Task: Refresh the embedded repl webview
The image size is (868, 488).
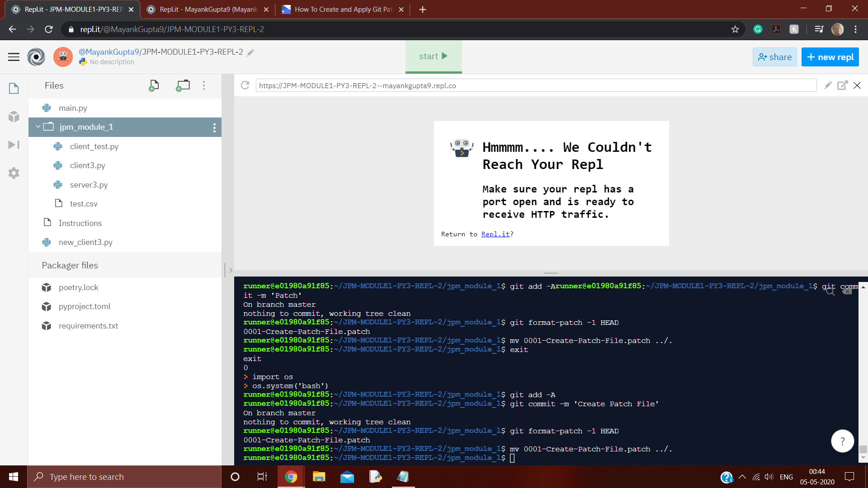Action: pyautogui.click(x=245, y=85)
